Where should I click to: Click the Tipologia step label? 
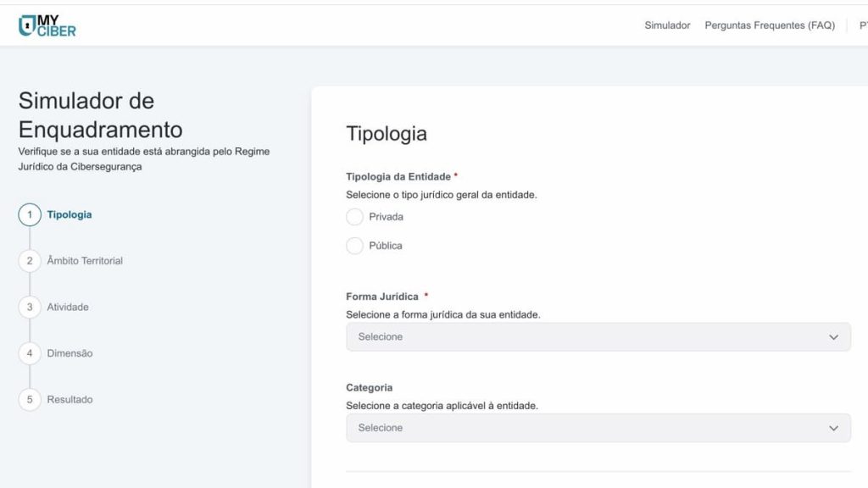(70, 214)
